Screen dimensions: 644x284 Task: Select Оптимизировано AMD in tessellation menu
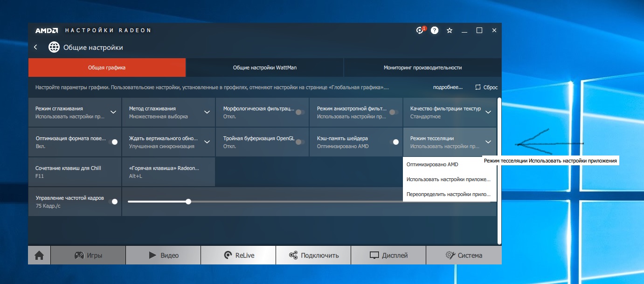coord(450,164)
